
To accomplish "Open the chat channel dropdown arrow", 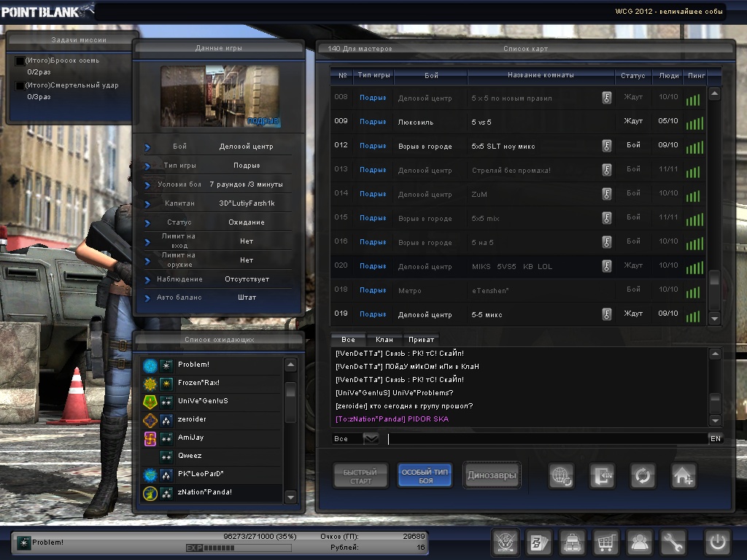I will (x=371, y=438).
